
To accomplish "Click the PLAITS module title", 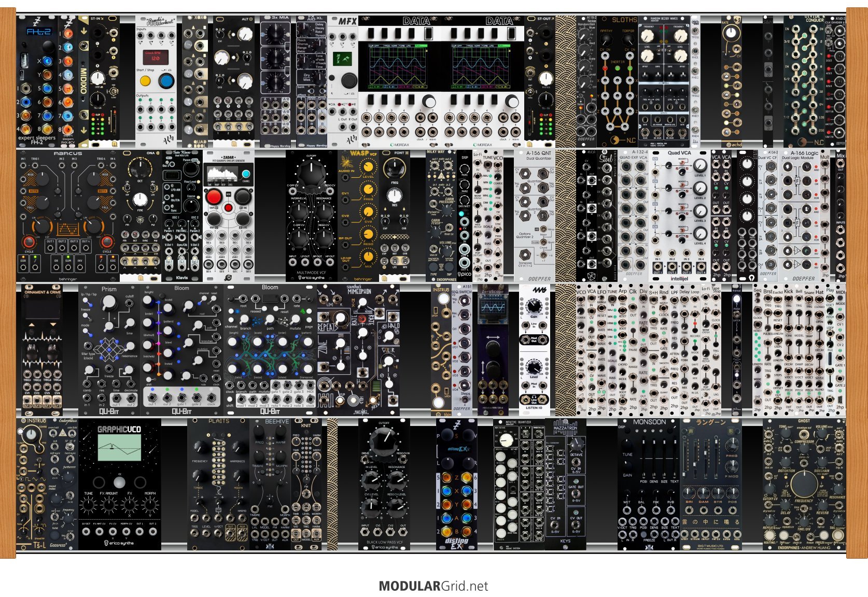I will click(218, 421).
